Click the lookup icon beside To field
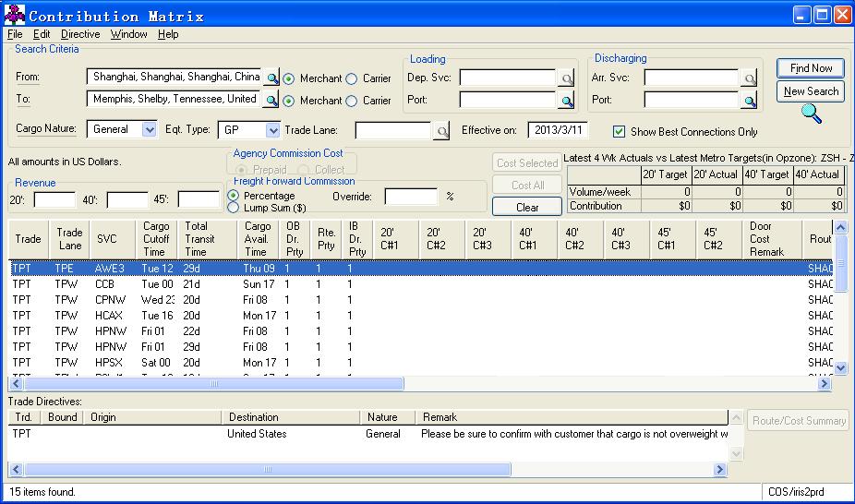The height and width of the screenshot is (504, 855). 271,100
